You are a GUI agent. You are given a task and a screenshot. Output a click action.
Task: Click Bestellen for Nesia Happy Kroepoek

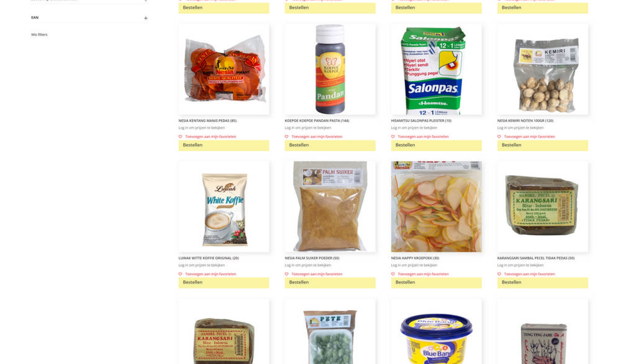(436, 283)
